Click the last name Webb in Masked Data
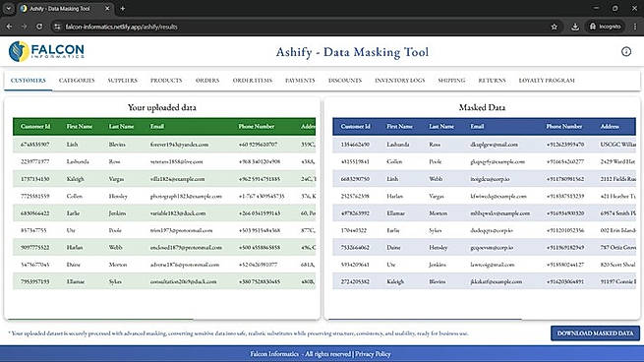The height and width of the screenshot is (362, 644). click(x=436, y=179)
